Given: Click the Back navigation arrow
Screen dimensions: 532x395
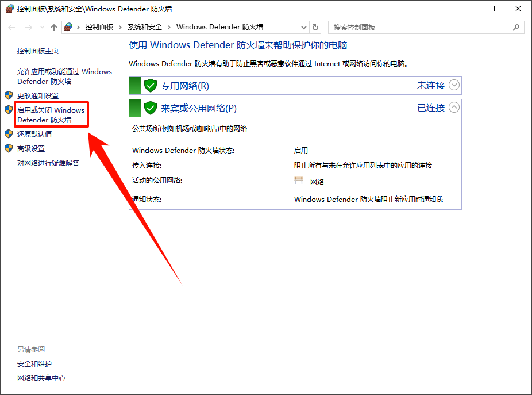Looking at the screenshot, I should pos(12,28).
